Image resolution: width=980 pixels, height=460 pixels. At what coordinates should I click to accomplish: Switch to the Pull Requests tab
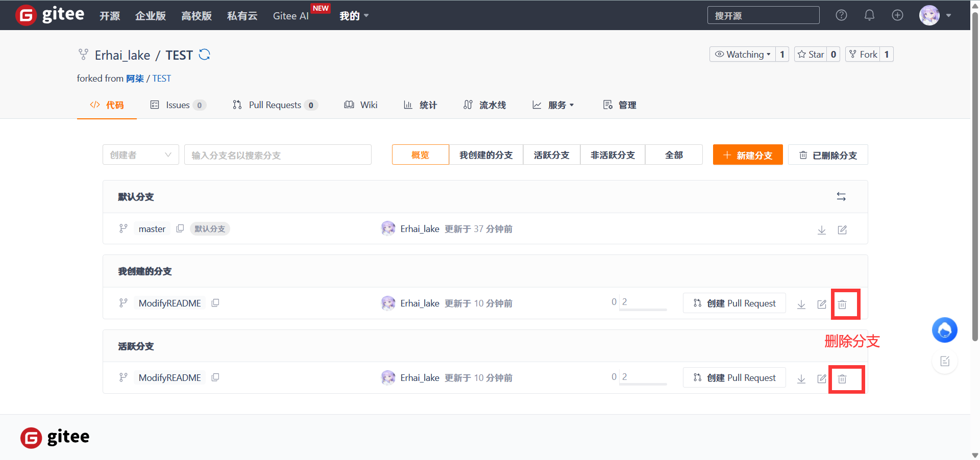tap(275, 105)
